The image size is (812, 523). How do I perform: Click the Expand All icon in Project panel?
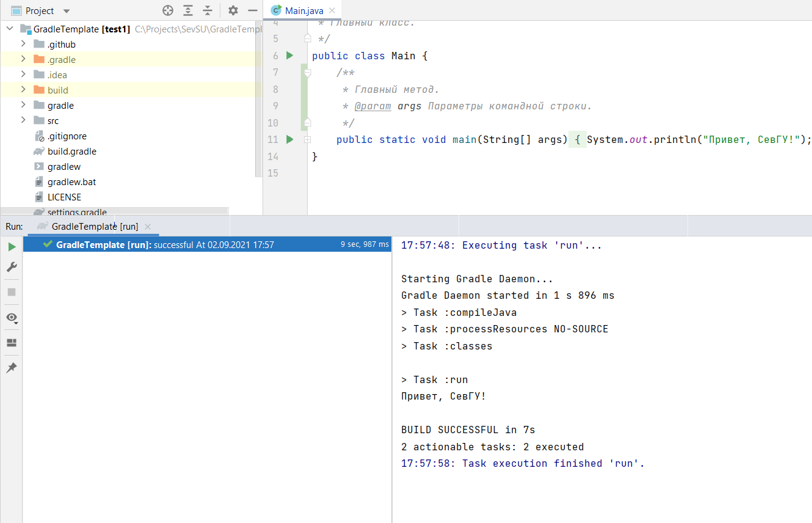coord(188,10)
